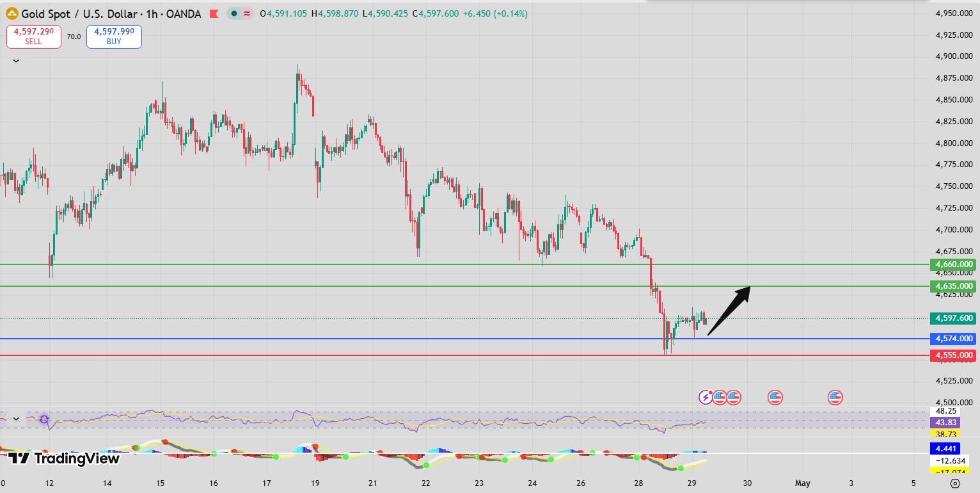Select the green 4,660.000 price line label
The width and height of the screenshot is (980, 493).
click(x=954, y=264)
